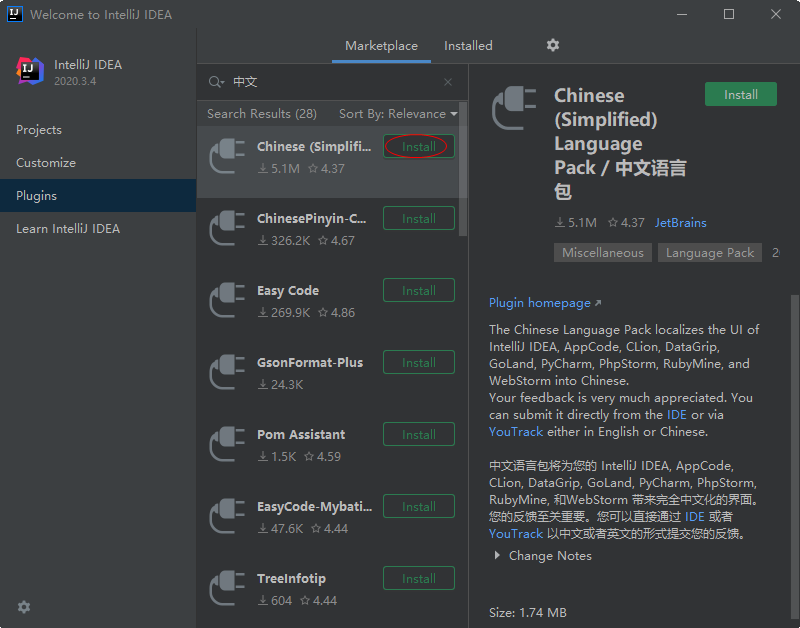Select the Pom Assistant plugin name
800x628 pixels.
coord(301,435)
